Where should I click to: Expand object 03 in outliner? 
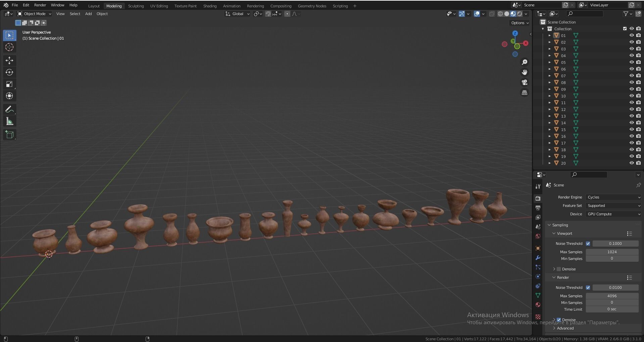pos(549,49)
